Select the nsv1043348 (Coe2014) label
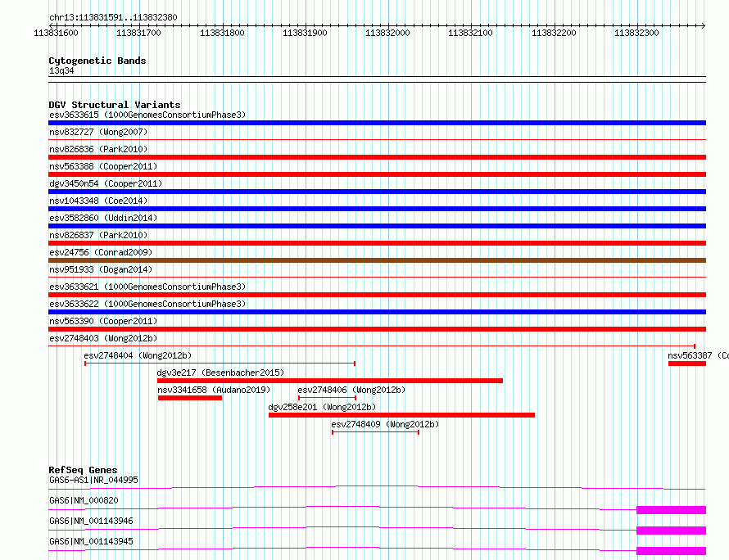Viewport: 729px width, 560px height. point(98,201)
